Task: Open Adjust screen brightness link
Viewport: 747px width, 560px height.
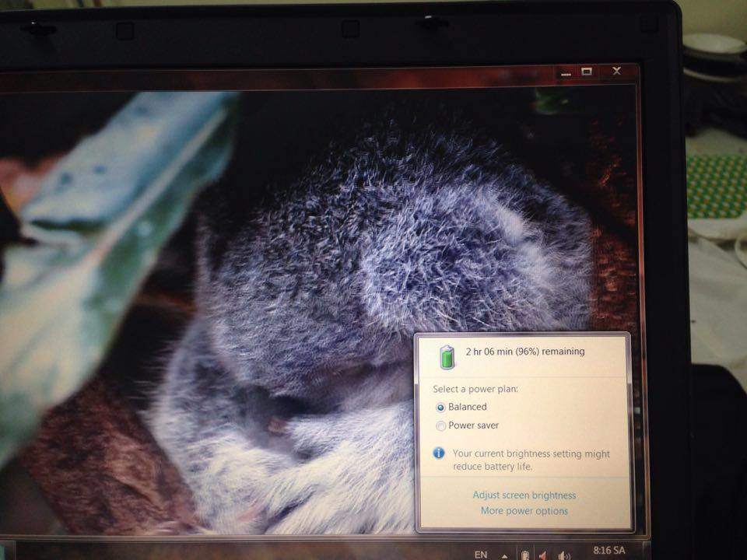Action: [524, 495]
